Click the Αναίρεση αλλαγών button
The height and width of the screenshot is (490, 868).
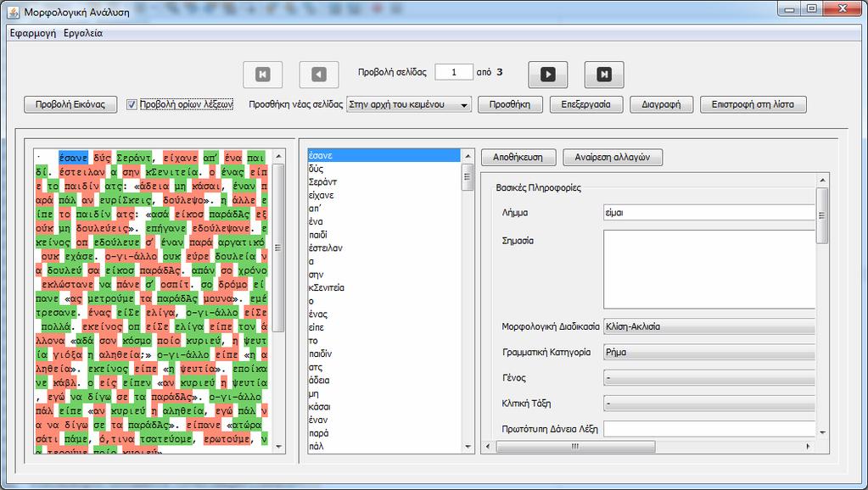click(x=613, y=157)
